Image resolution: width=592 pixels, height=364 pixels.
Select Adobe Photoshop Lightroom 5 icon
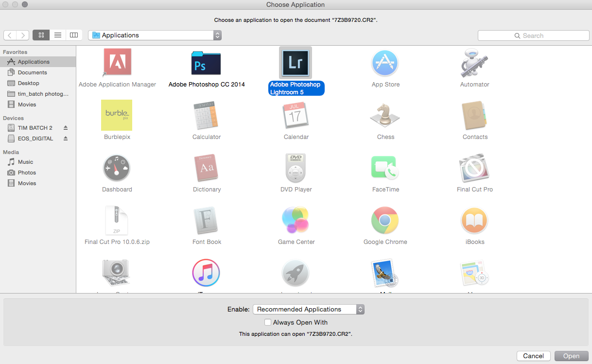tap(296, 63)
